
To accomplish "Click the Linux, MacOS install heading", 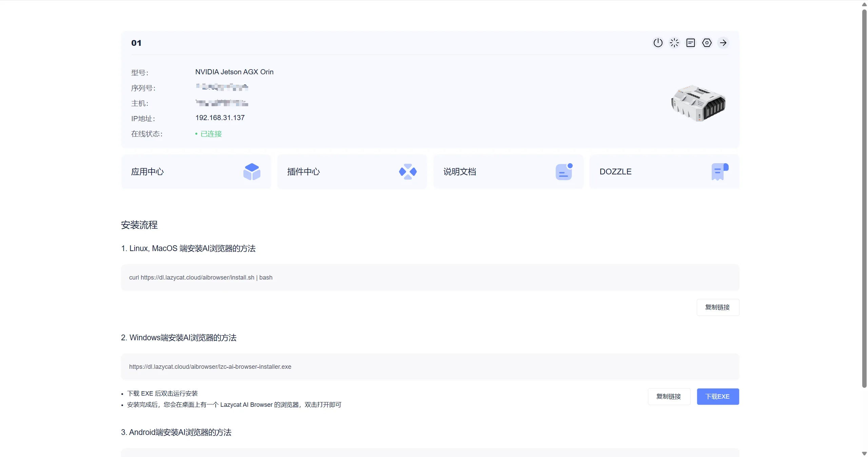I will click(x=188, y=248).
